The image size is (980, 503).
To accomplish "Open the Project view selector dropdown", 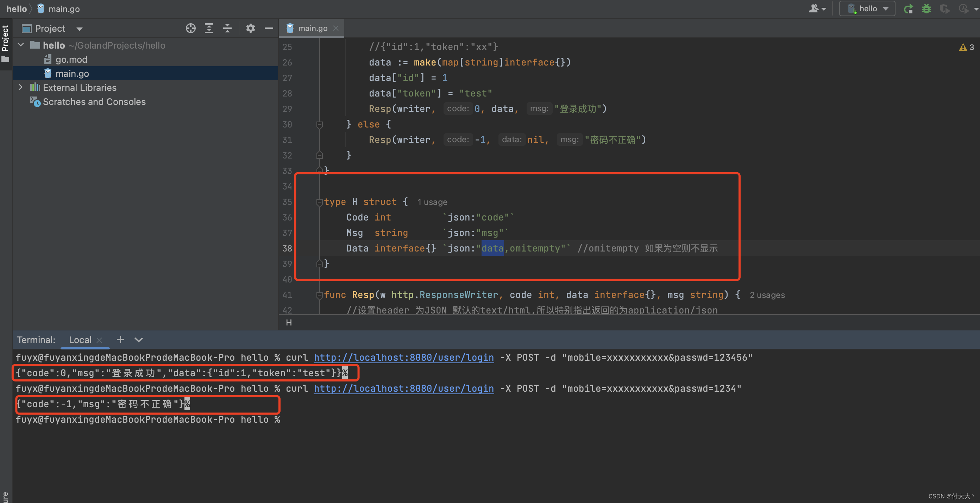I will (x=80, y=29).
